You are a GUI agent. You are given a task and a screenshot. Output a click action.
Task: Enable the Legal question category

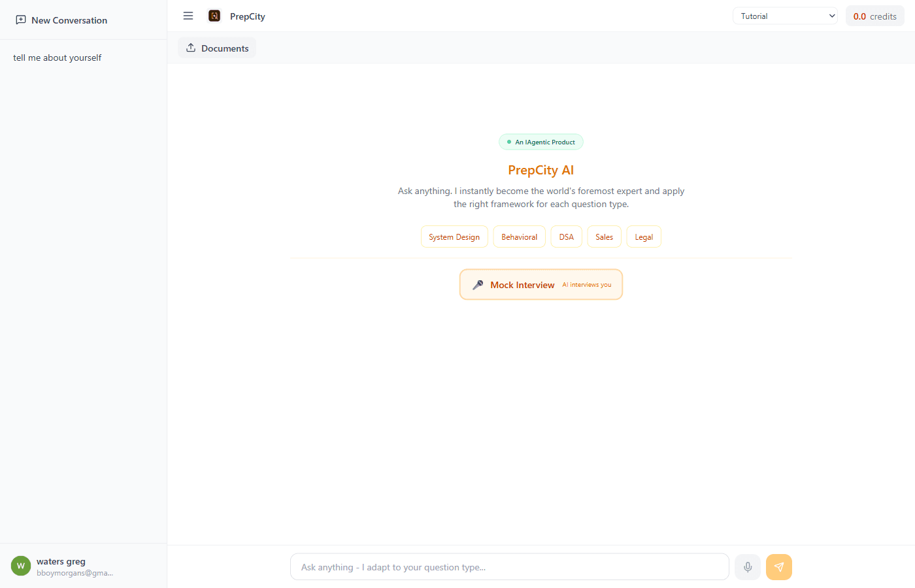pyautogui.click(x=644, y=237)
